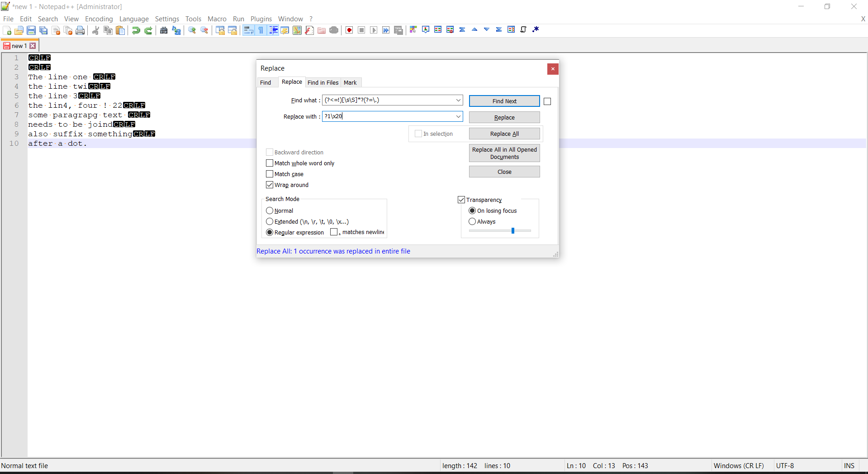
Task: Close the new 1 tab with red X
Action: coord(33,46)
